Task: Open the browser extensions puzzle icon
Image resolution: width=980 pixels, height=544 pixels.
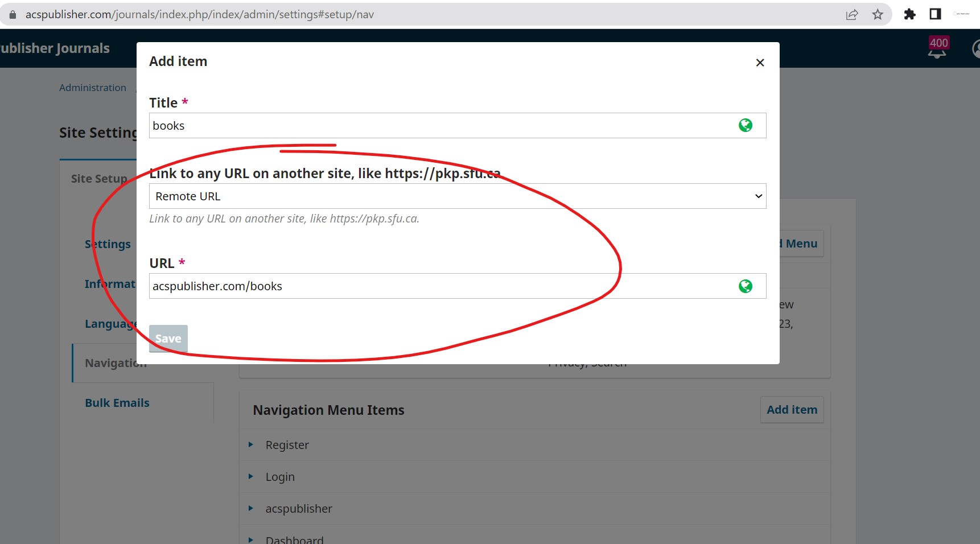Action: coord(909,15)
